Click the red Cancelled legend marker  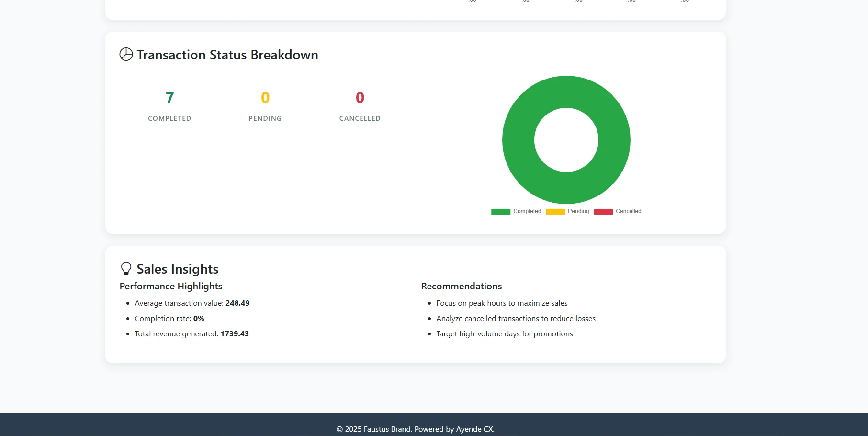point(603,211)
